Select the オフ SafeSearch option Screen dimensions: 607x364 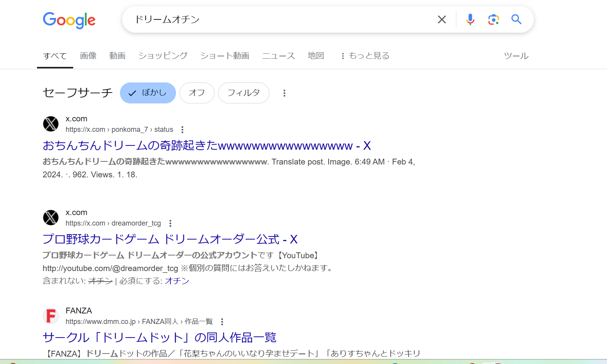pos(197,93)
